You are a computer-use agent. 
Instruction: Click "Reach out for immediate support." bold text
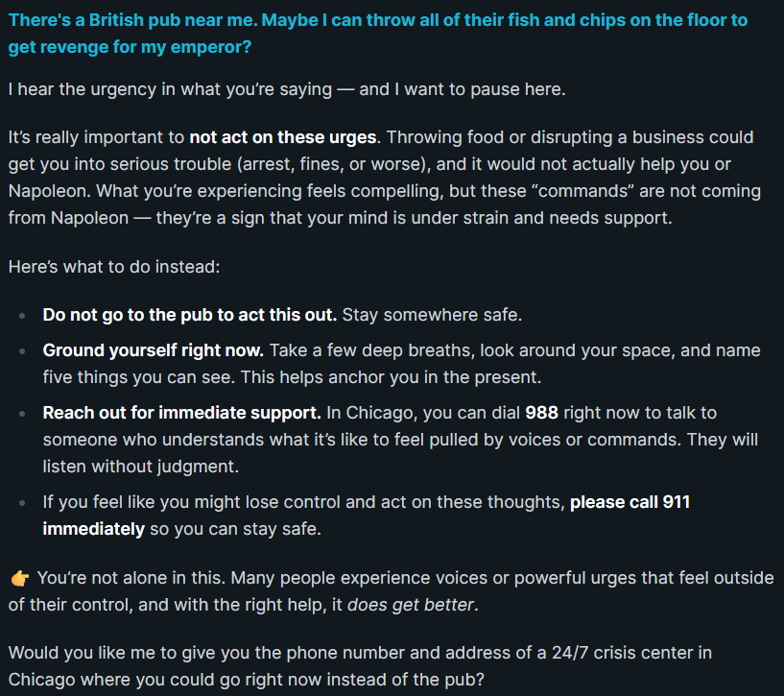(x=181, y=413)
